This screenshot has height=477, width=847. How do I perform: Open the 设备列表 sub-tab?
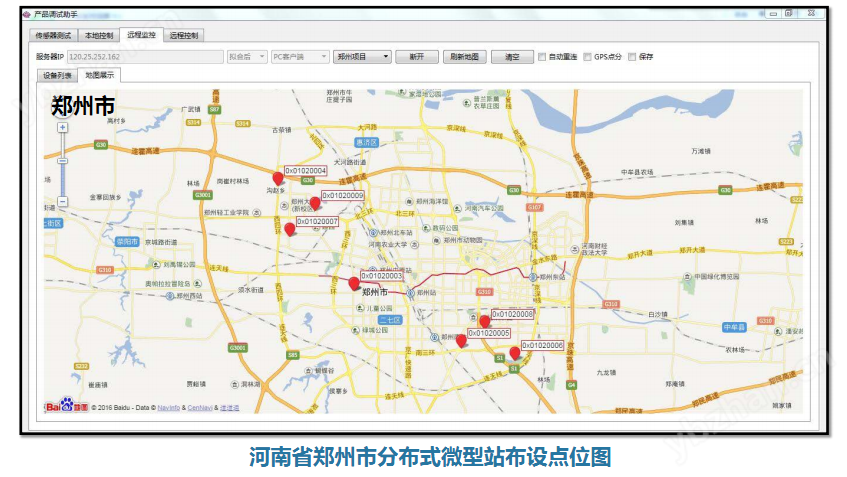pyautogui.click(x=57, y=75)
